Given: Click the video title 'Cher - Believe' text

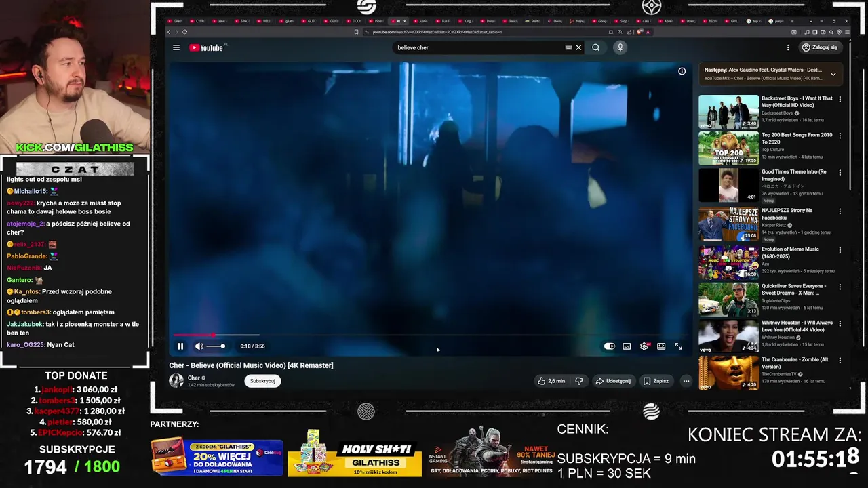Looking at the screenshot, I should (251, 365).
